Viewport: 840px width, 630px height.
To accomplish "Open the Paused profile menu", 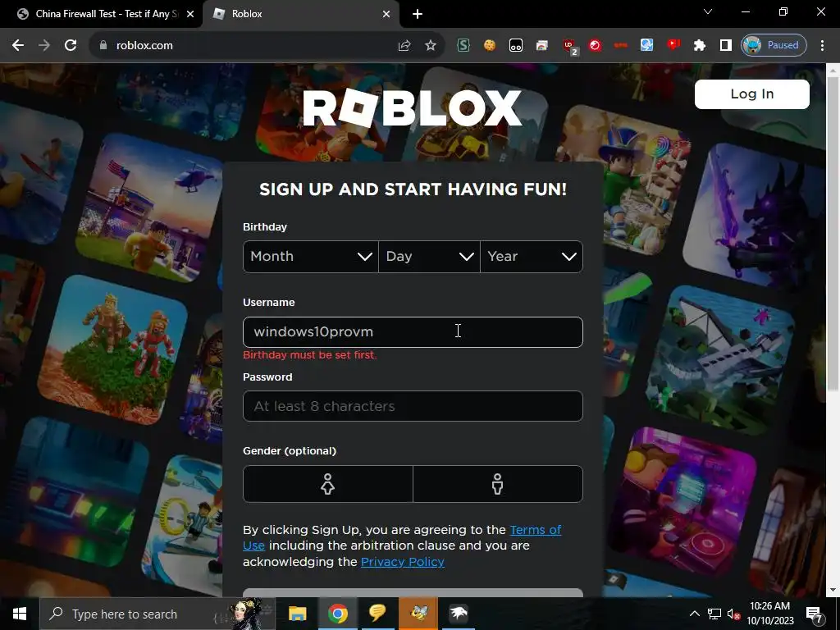I will (773, 46).
